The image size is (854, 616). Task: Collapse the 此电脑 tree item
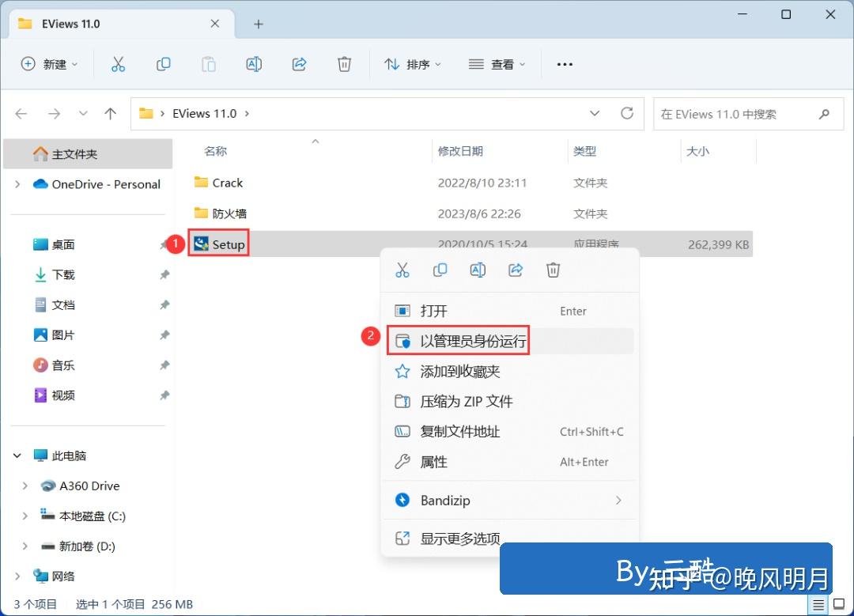click(17, 455)
